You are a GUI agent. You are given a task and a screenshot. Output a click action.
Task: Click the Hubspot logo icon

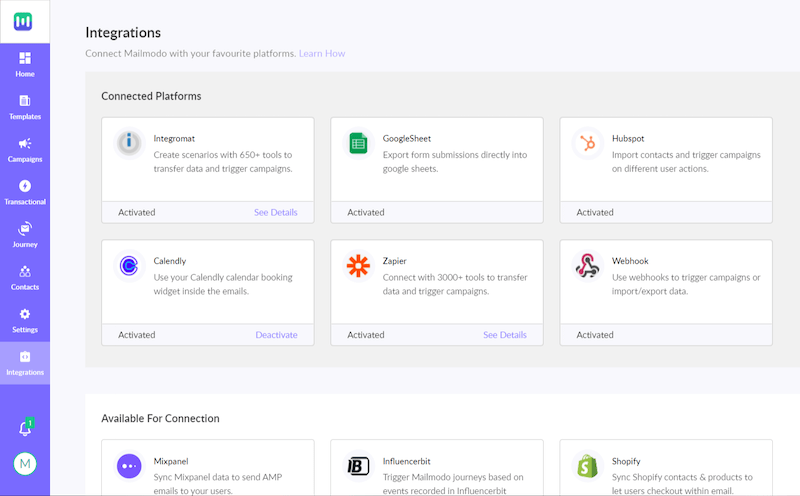(x=587, y=145)
